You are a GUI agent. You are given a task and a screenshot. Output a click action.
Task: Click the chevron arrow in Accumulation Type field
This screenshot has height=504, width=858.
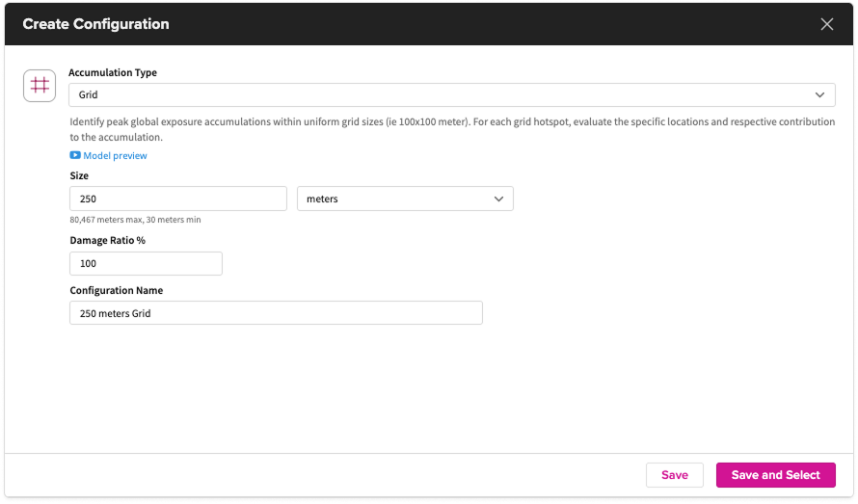click(x=819, y=94)
